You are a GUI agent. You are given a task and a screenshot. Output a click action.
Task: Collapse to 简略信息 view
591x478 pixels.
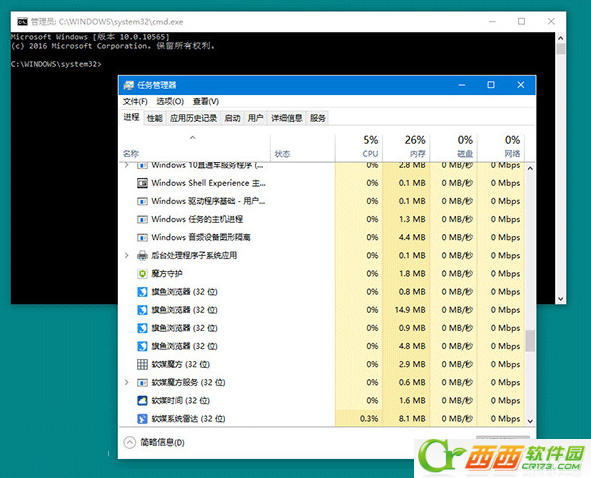(x=155, y=442)
